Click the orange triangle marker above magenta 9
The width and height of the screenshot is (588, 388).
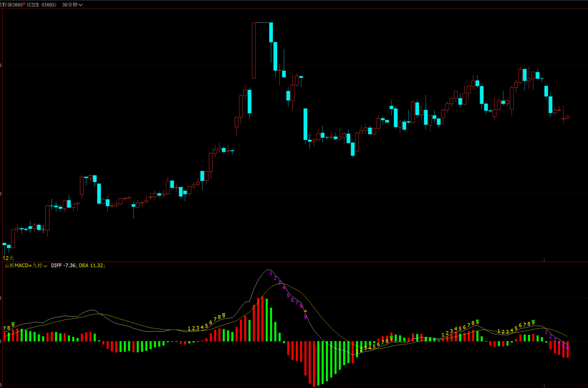click(305, 311)
